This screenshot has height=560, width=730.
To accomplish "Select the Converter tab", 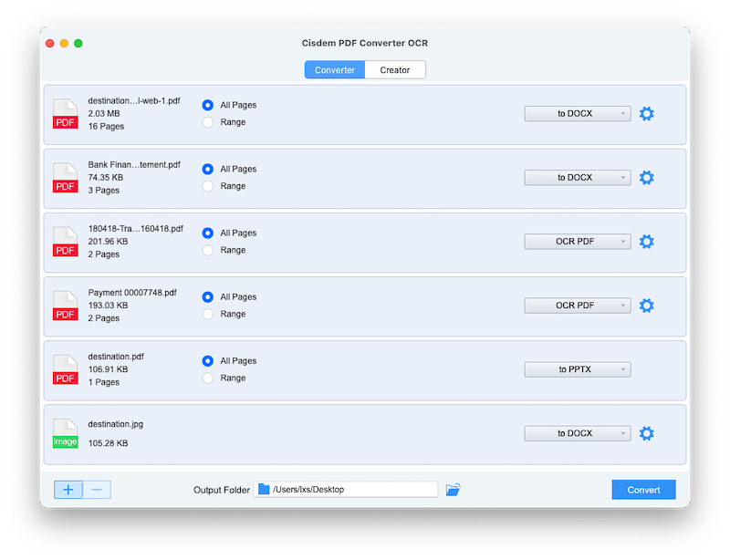I will tap(335, 69).
